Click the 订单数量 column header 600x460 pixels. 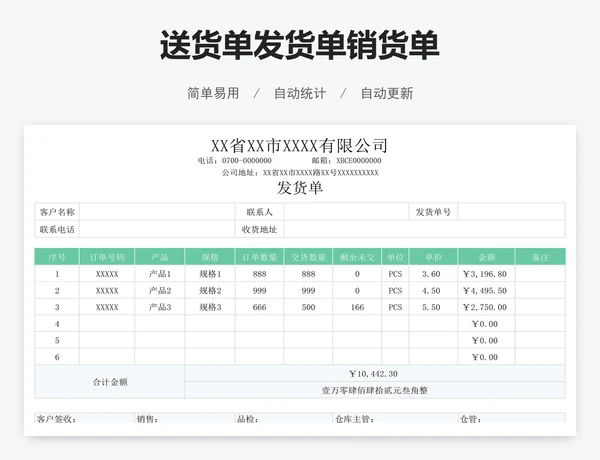pos(259,257)
